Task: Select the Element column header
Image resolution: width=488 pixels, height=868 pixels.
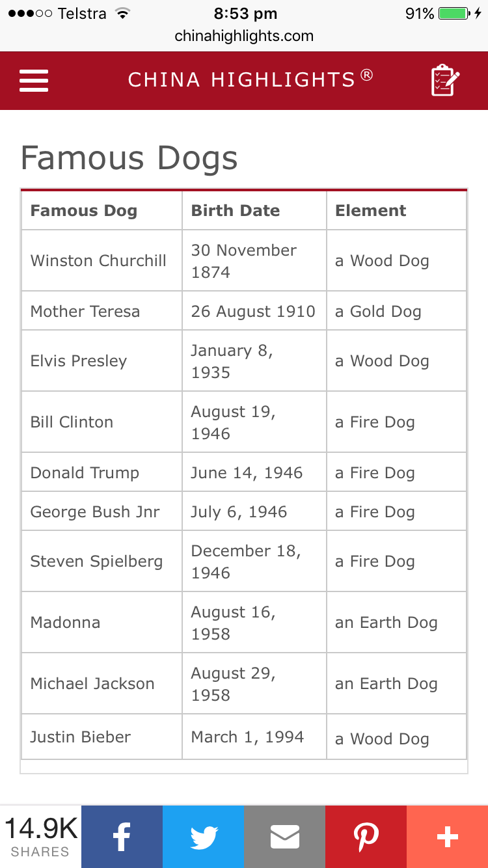Action: point(370,211)
